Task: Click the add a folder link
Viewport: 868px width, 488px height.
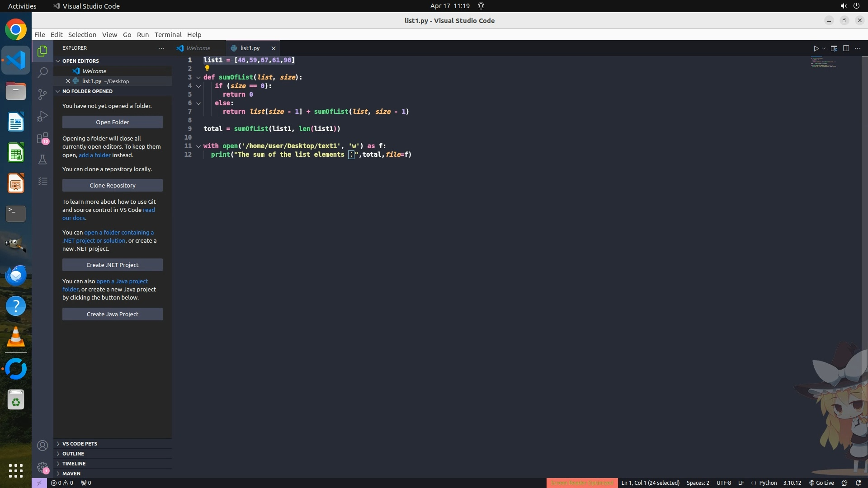Action: tap(94, 155)
